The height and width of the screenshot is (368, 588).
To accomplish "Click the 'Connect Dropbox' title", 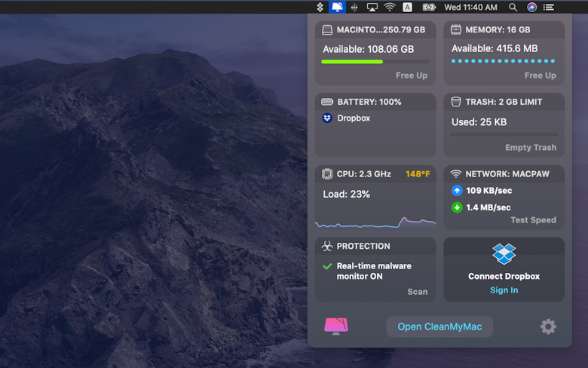I will (504, 276).
